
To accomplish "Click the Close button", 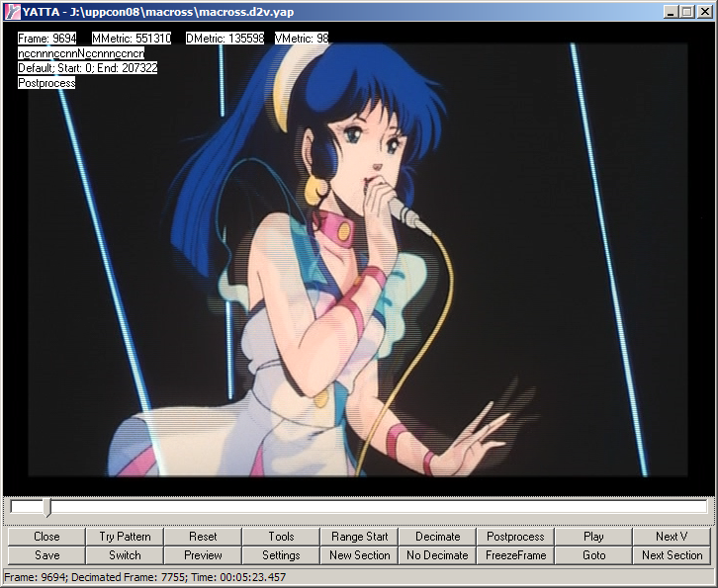I will pos(46,537).
